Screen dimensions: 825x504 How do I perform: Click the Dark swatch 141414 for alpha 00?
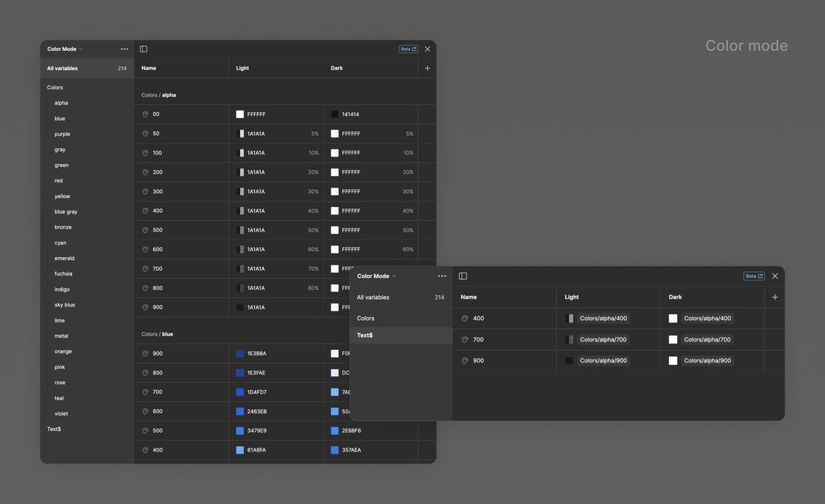[335, 114]
